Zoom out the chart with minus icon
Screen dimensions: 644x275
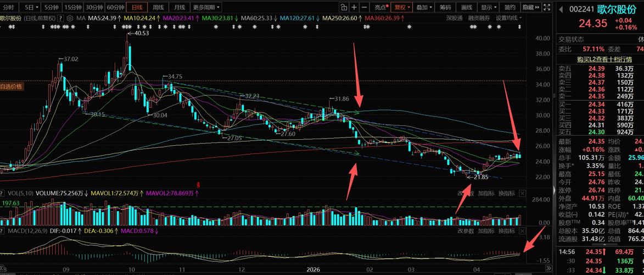364,7
